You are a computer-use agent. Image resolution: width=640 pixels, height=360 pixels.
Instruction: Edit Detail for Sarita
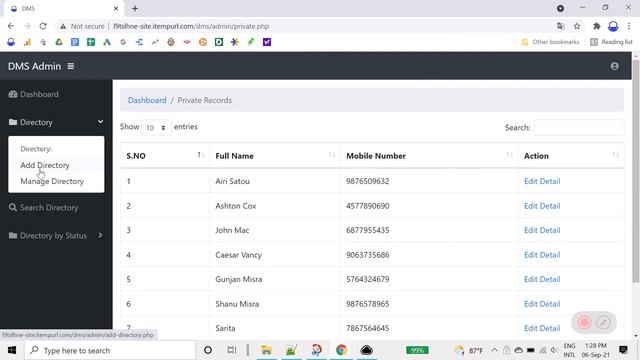point(542,328)
